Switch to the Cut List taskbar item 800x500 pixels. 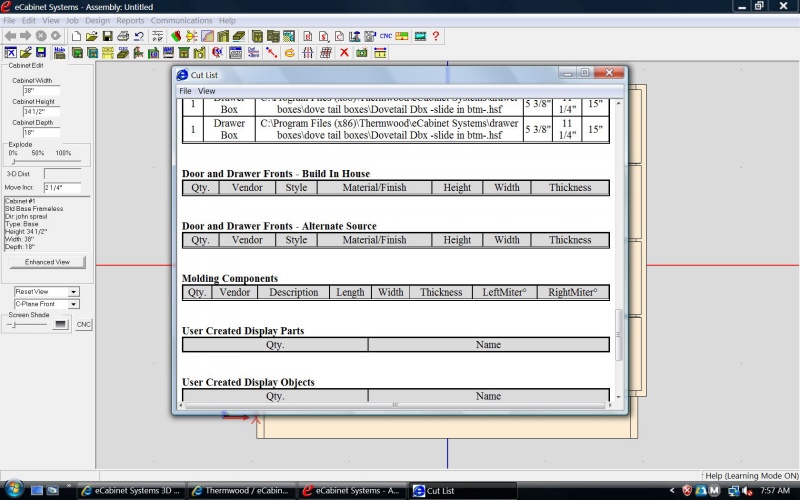tap(462, 490)
